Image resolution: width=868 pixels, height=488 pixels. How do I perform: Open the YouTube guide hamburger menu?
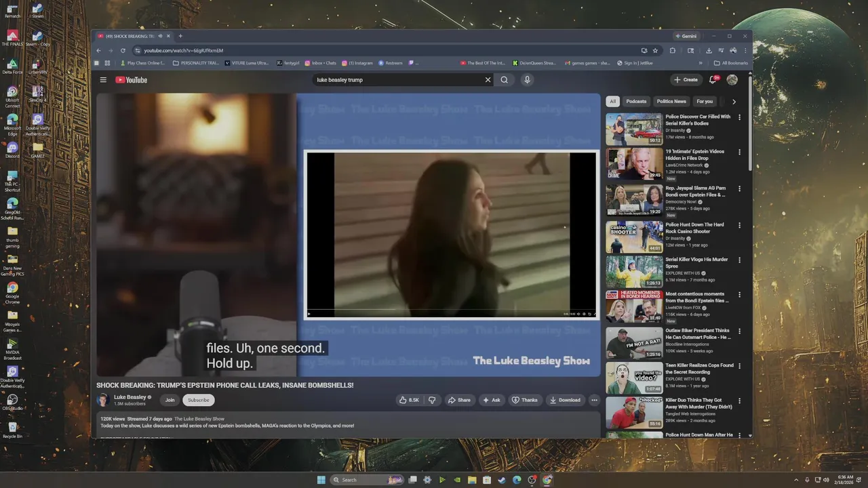pos(103,80)
